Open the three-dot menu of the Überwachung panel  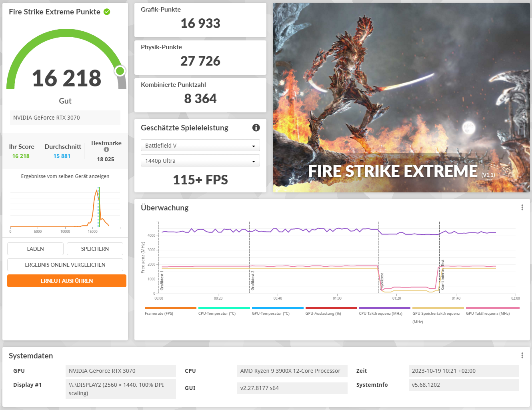coord(522,207)
